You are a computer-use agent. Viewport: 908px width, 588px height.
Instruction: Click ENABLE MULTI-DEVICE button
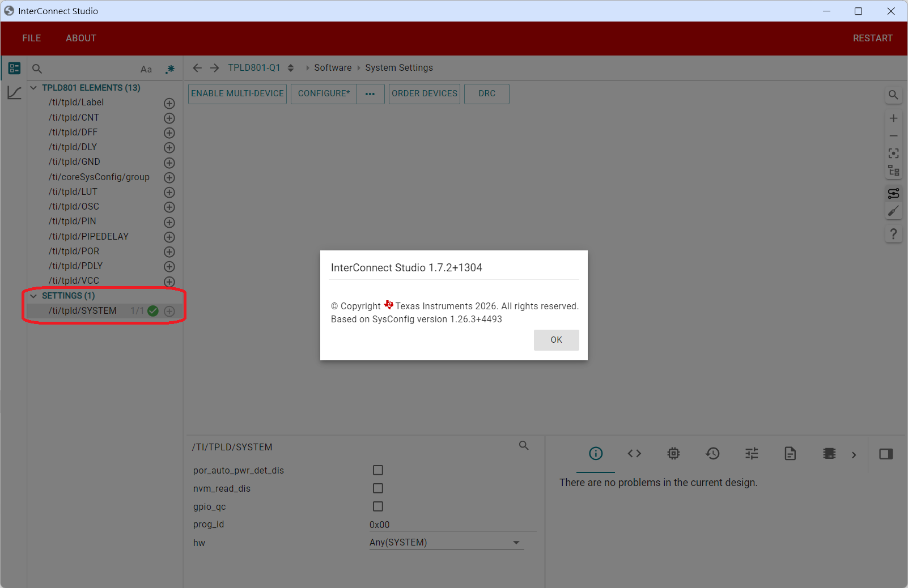237,94
